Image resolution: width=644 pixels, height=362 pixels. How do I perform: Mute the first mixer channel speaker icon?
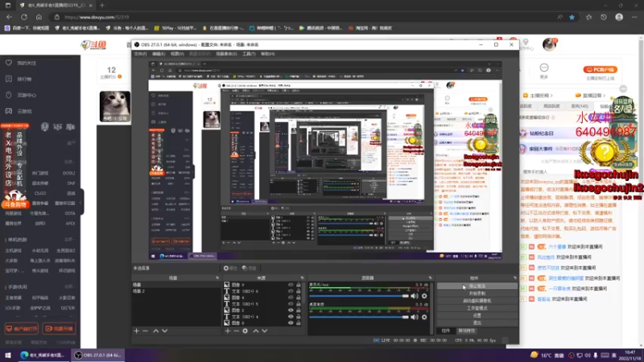coord(415,296)
